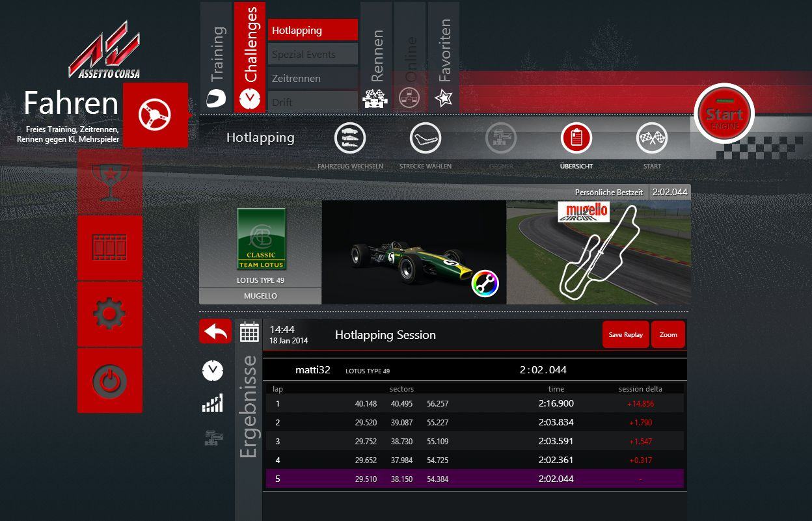Viewport: 812px width, 521px height.
Task: Click the power exit button
Action: tap(109, 381)
